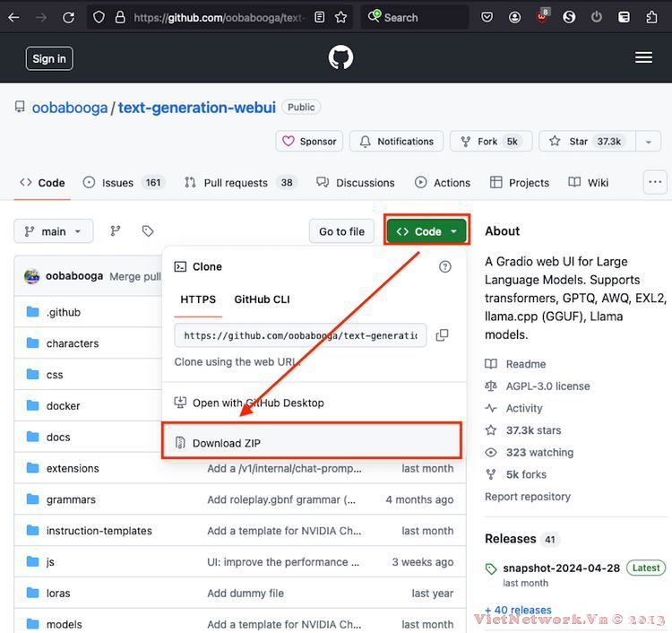Open the tags icon in toolbar

point(148,231)
